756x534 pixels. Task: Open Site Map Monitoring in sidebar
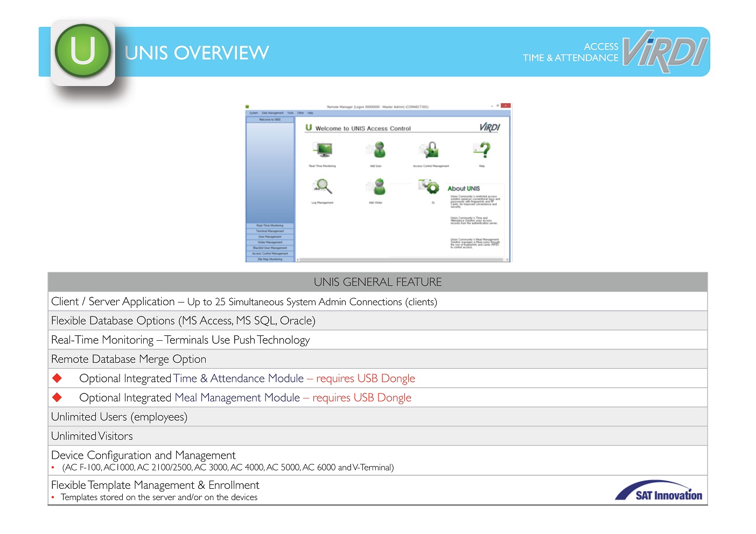(x=270, y=259)
